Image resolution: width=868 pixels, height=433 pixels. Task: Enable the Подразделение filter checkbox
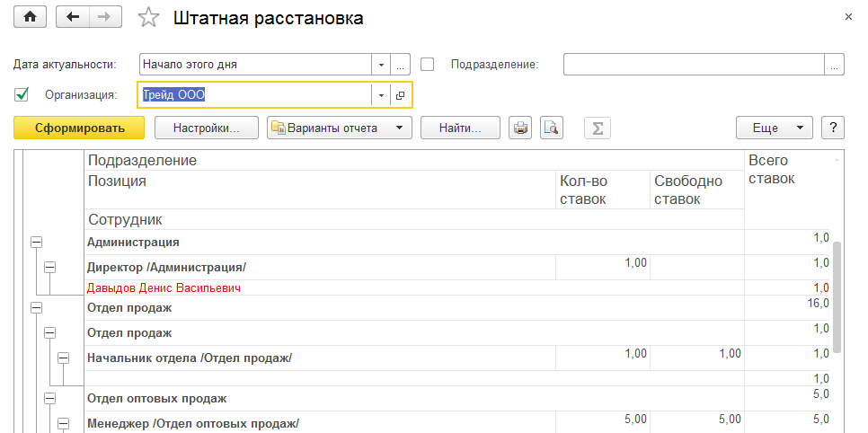[428, 65]
